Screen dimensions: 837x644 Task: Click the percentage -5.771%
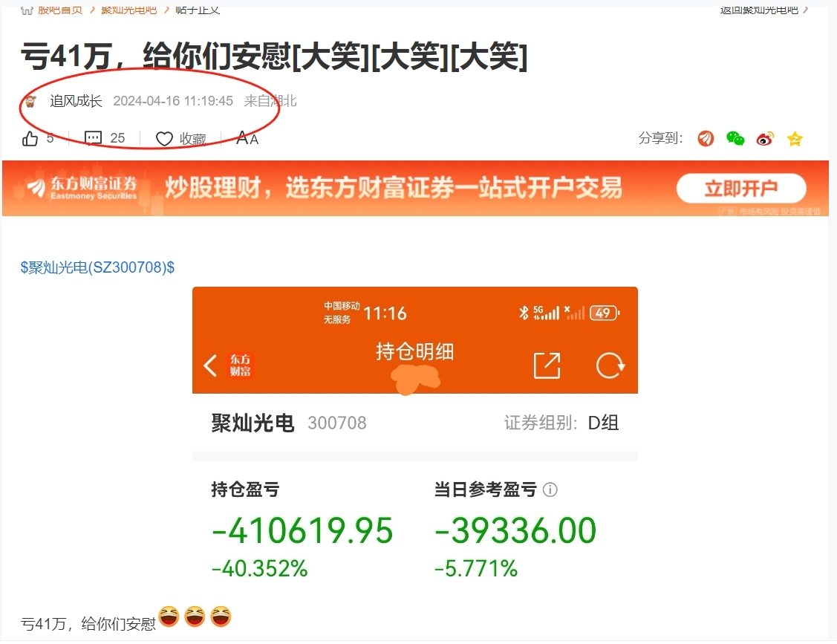[x=475, y=569]
